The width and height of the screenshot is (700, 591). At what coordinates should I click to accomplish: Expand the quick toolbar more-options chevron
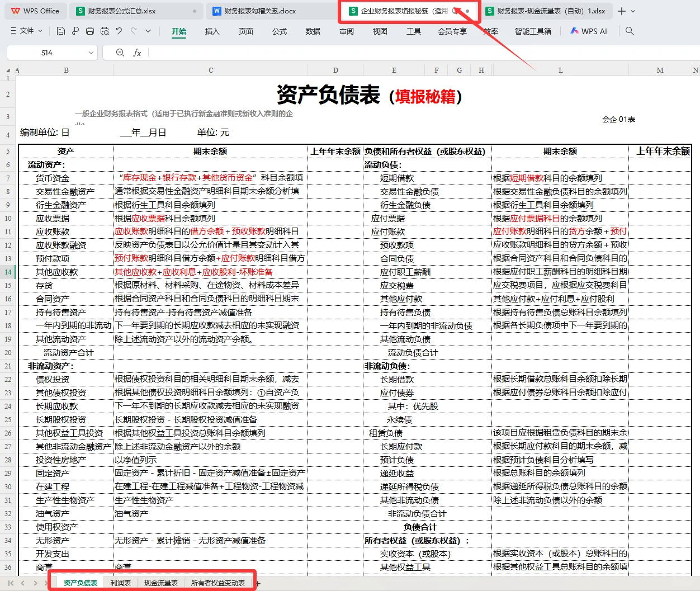(148, 31)
